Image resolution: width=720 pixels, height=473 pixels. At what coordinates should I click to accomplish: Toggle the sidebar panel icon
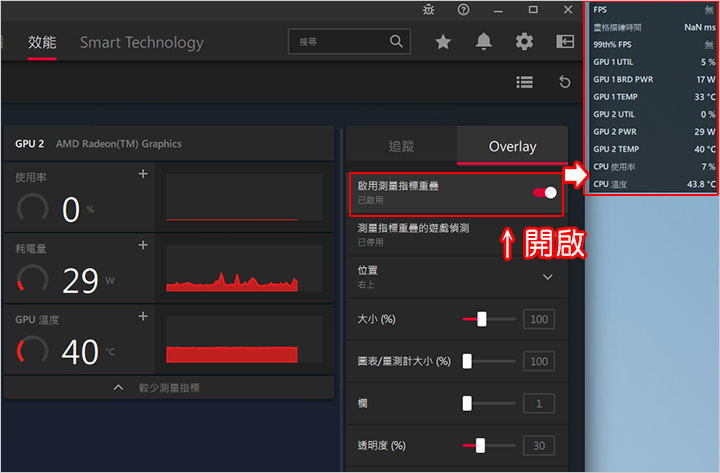565,42
